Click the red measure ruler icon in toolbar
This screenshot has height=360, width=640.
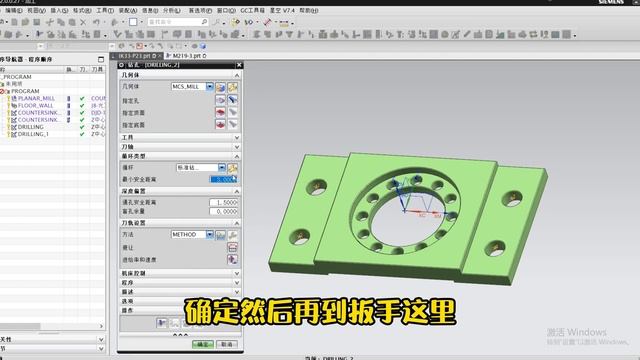267,22
